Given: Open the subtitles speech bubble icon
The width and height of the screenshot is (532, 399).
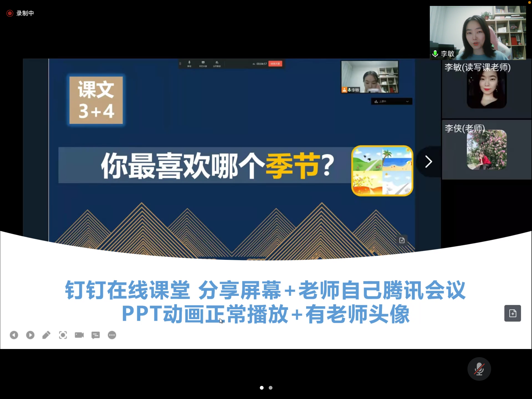Looking at the screenshot, I should 96,335.
